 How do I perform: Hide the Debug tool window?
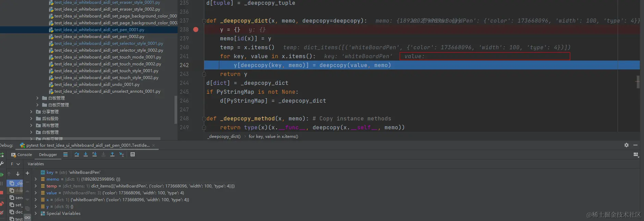click(x=635, y=145)
